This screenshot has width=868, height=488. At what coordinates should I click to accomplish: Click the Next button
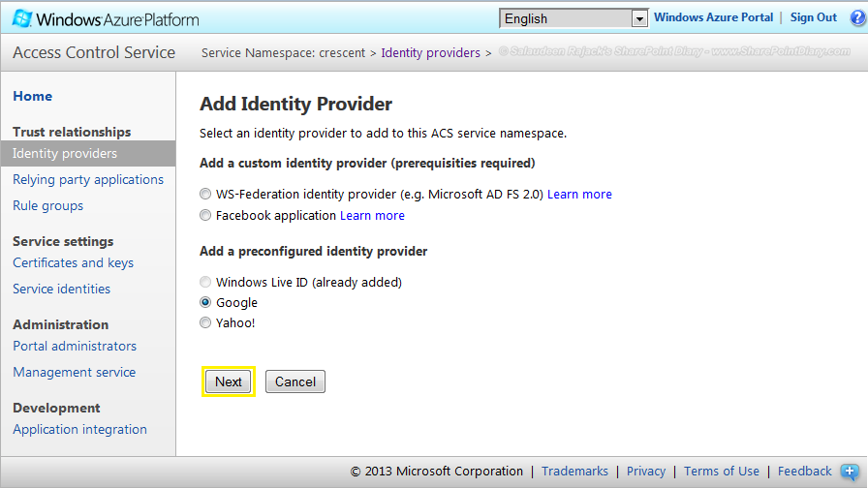[228, 381]
